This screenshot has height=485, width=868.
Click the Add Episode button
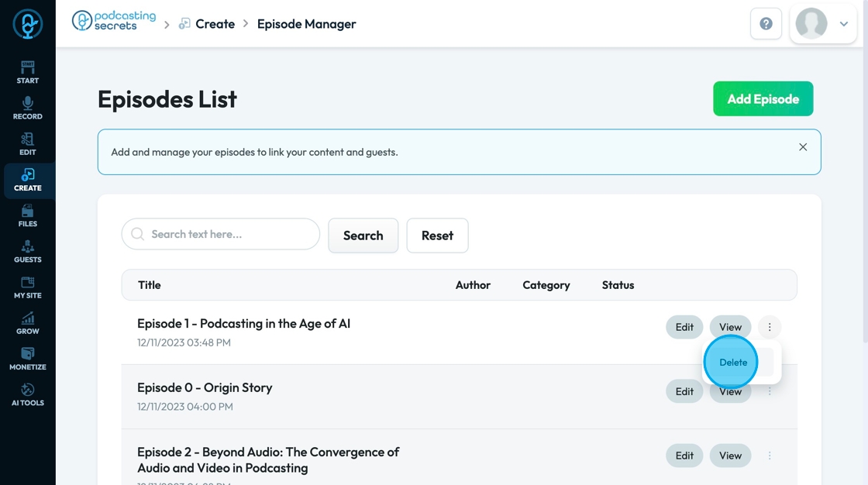tap(763, 99)
